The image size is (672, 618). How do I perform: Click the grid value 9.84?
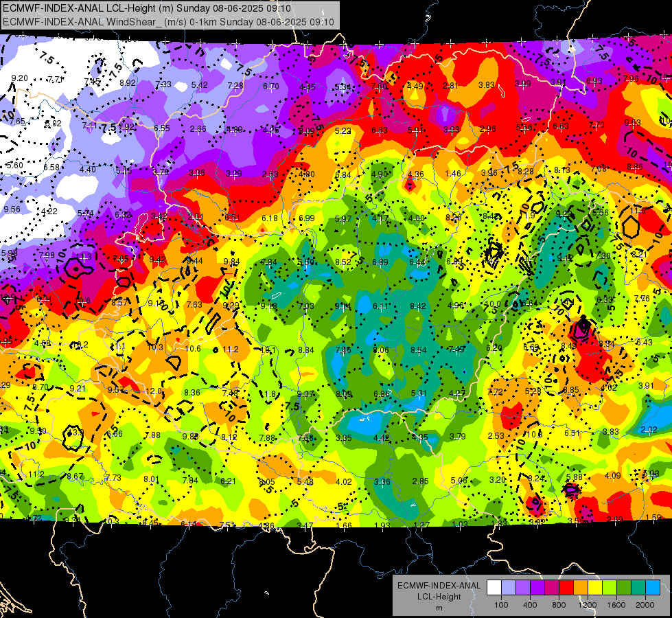click(232, 261)
